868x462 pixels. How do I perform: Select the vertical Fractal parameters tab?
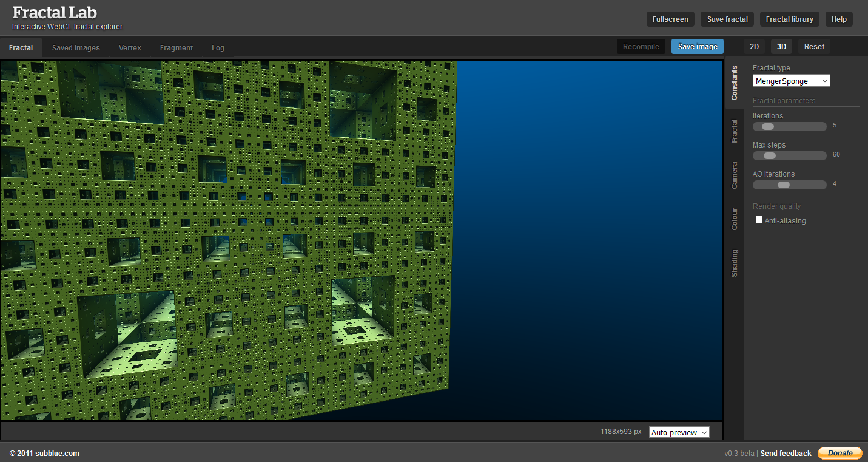click(735, 131)
